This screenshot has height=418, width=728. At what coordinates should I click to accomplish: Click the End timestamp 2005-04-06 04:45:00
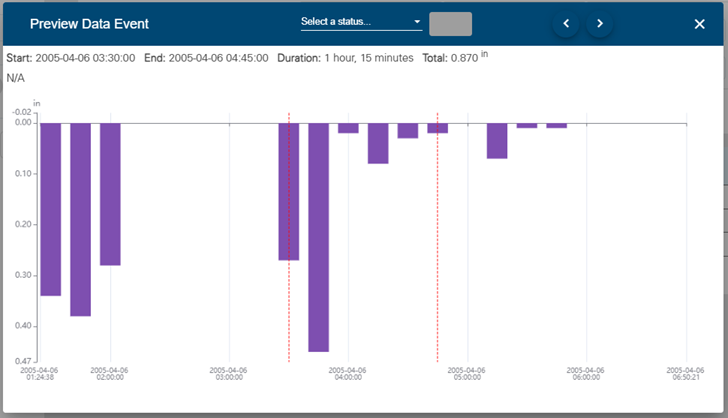218,58
